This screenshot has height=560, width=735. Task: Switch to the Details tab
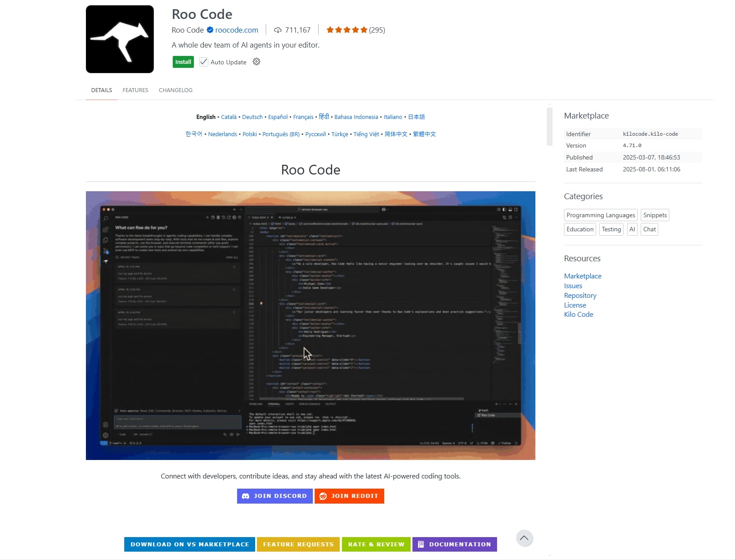coord(102,90)
